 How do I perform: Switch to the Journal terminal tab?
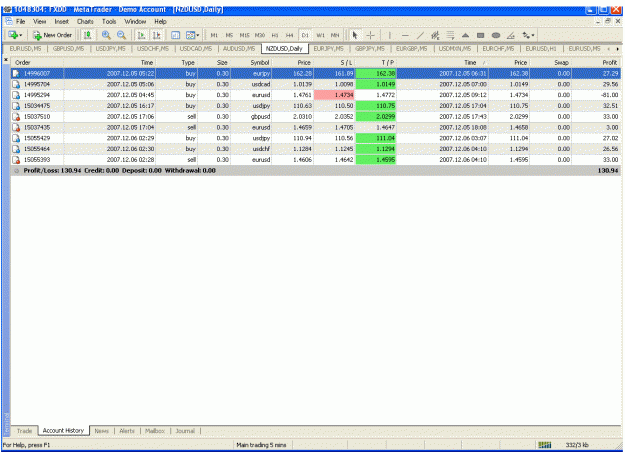[185, 431]
